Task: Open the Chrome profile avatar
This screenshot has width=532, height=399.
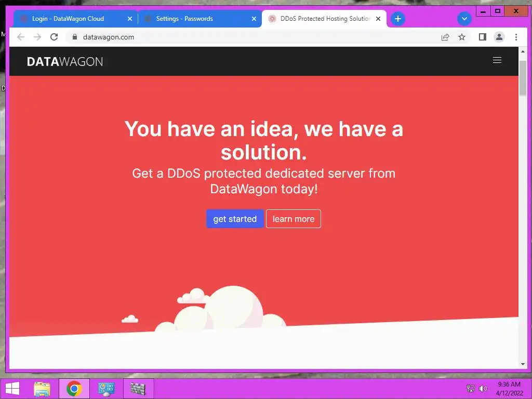Action: (x=499, y=37)
